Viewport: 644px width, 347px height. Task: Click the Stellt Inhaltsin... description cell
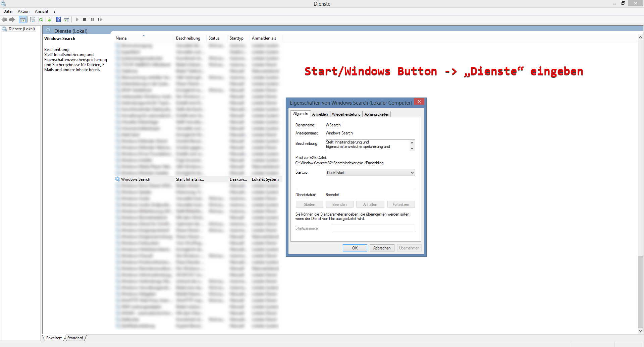coord(190,179)
